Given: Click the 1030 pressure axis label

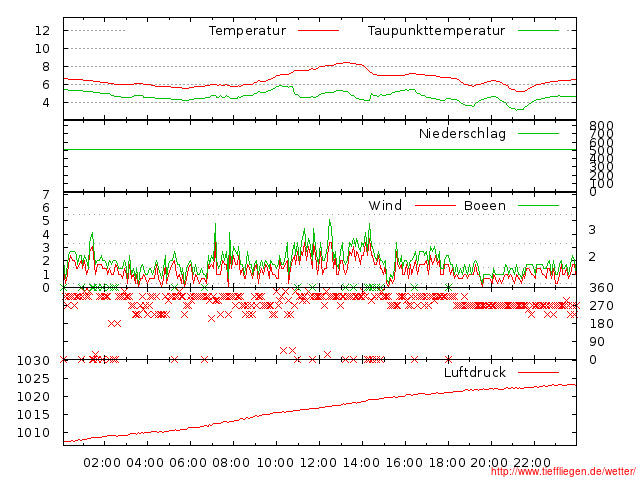Looking at the screenshot, I should pyautogui.click(x=33, y=361).
